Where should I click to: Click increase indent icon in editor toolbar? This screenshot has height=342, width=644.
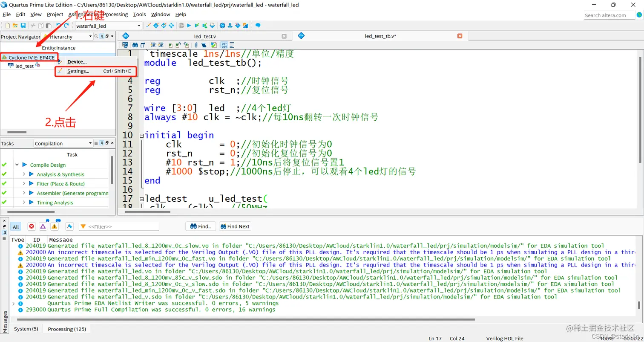153,45
